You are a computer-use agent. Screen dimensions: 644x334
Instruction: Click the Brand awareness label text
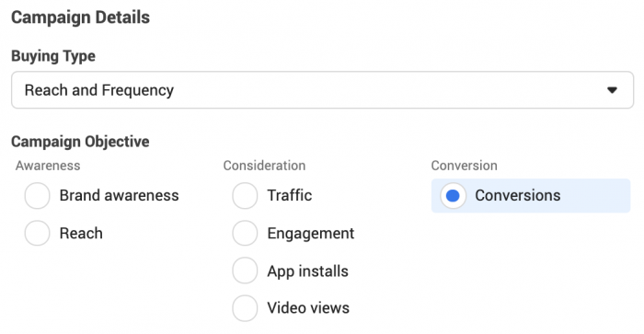click(x=119, y=196)
